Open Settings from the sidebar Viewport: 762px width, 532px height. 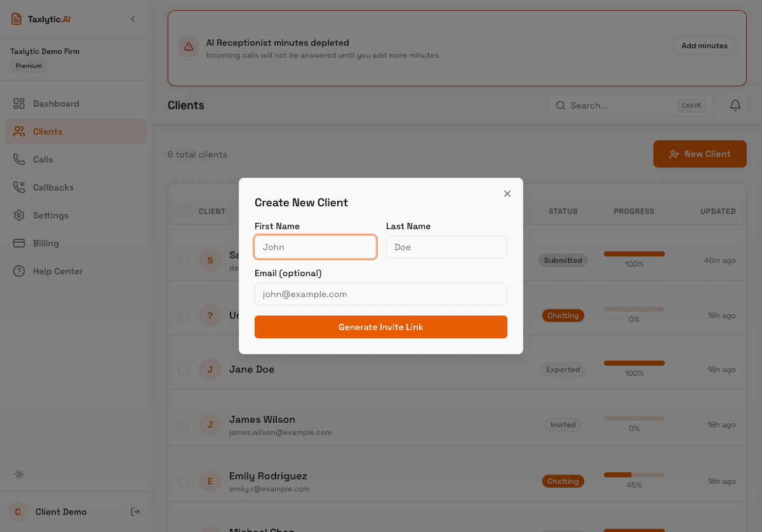coord(51,215)
